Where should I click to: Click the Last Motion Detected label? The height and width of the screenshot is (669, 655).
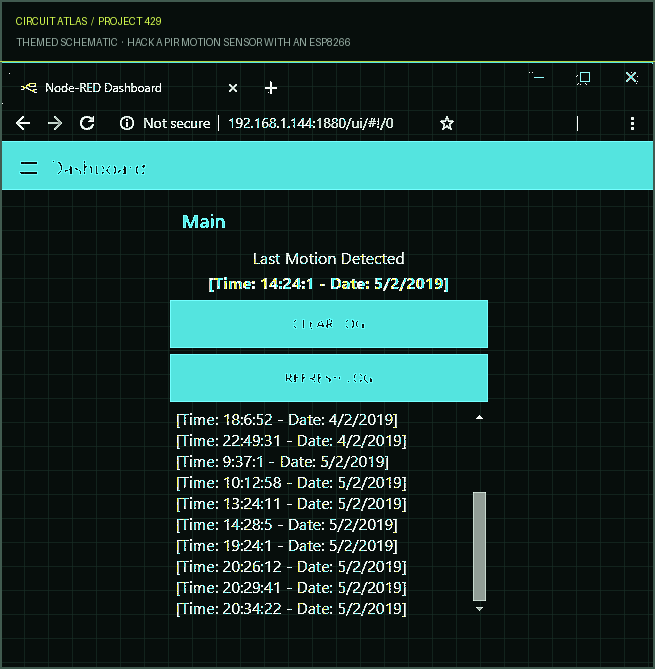[x=329, y=259]
